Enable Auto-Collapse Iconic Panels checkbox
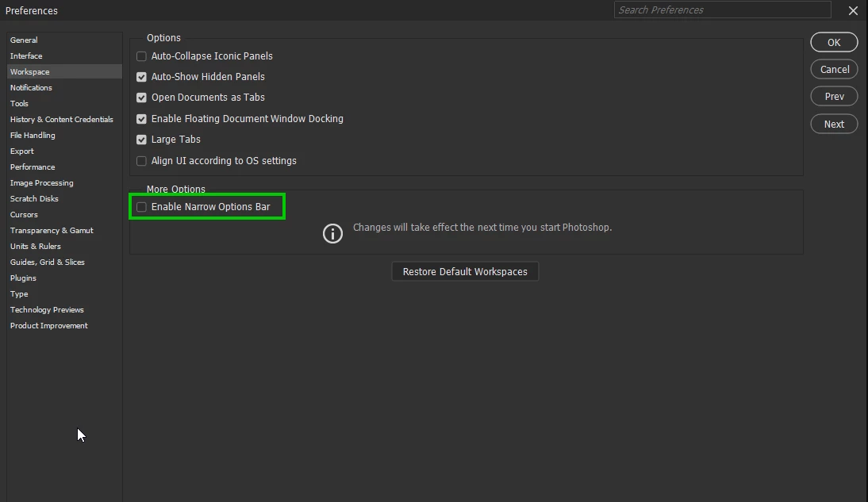Viewport: 868px width, 502px height. coord(142,56)
